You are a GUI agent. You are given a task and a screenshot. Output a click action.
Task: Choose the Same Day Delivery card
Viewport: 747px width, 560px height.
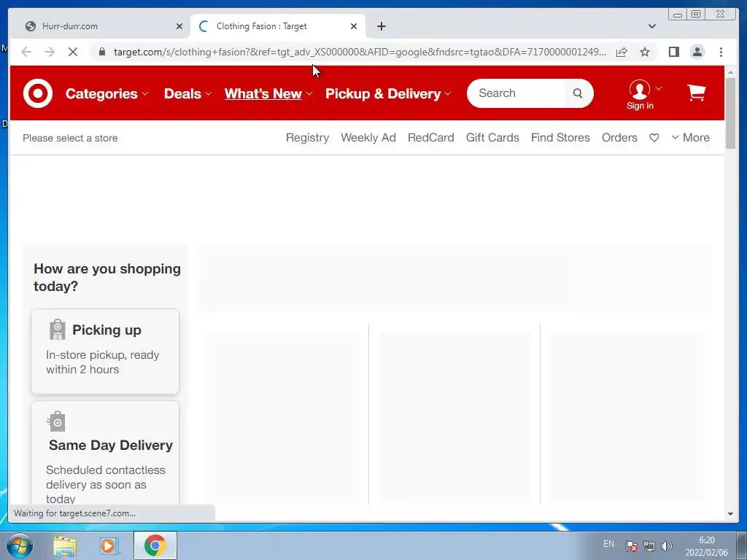(105, 452)
